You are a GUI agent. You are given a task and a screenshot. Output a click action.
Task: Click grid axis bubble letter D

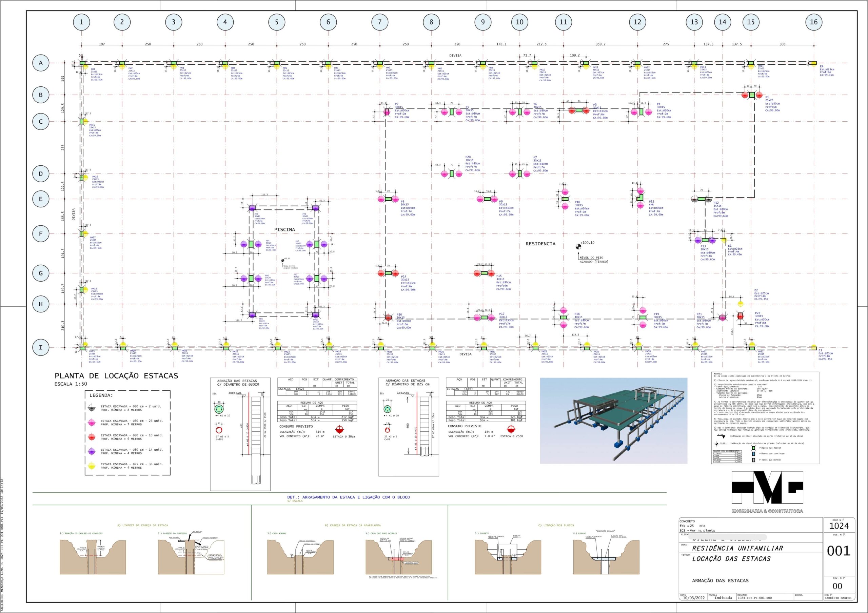click(x=41, y=174)
